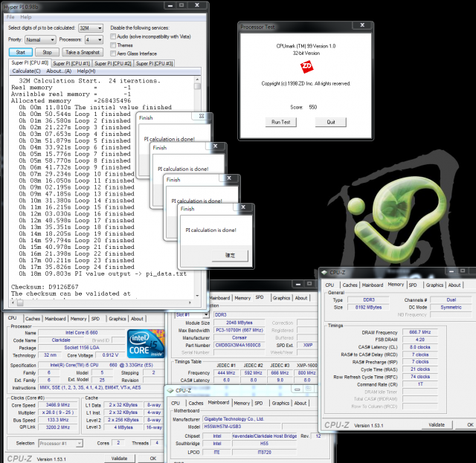
Task: Open the Processors count dropdown
Action: tap(94, 39)
